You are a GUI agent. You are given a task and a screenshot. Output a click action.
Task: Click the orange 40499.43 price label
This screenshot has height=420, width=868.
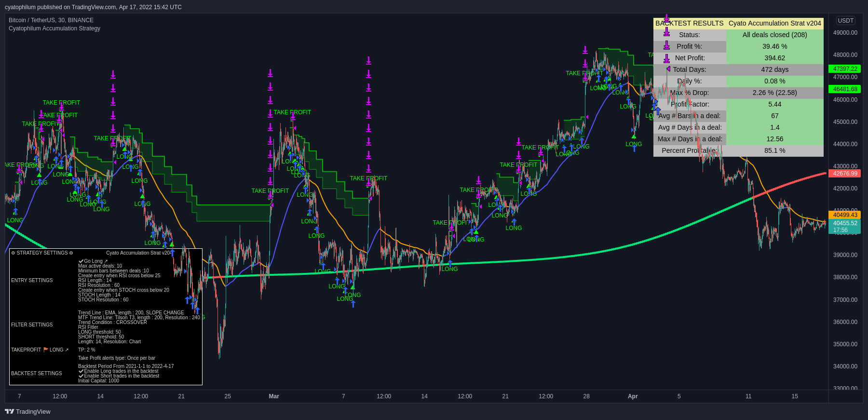845,215
